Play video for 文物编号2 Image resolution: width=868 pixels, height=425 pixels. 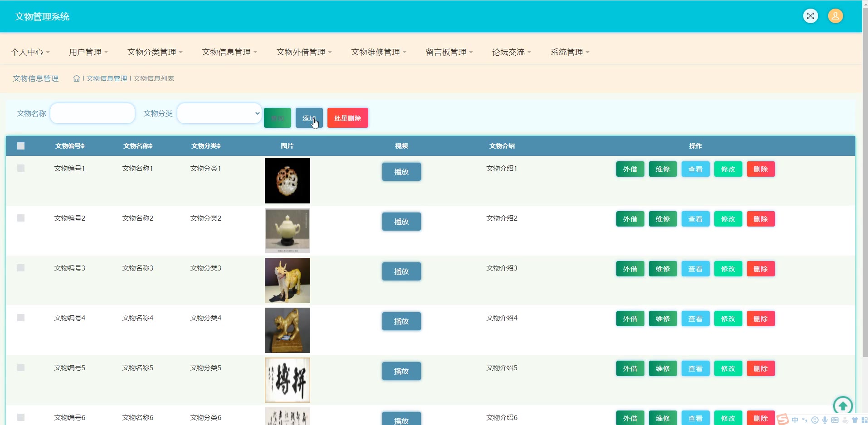(401, 222)
